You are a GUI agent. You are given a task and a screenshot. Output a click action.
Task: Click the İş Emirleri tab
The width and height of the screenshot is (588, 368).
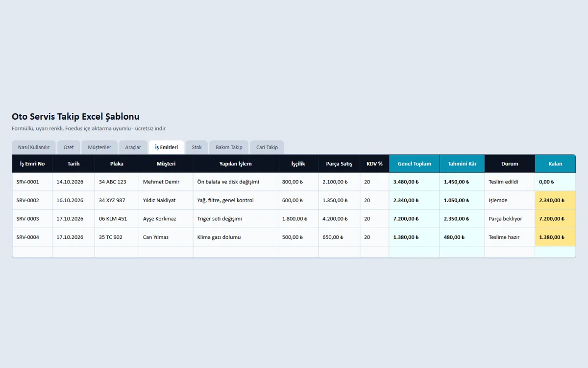(x=167, y=147)
